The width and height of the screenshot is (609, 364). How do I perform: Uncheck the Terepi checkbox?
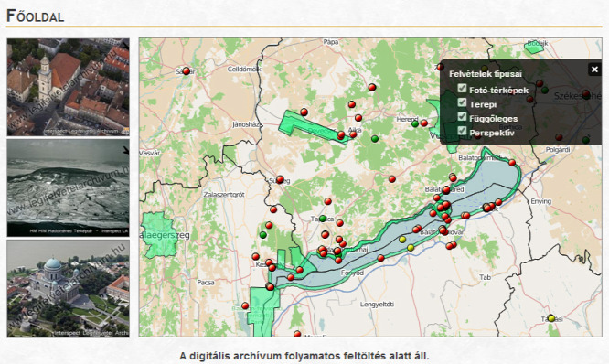coord(462,102)
